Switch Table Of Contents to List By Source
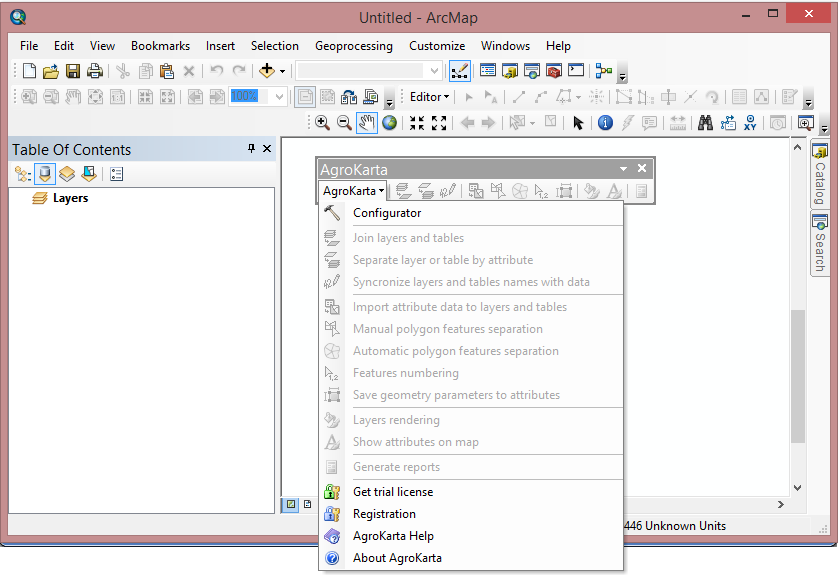Viewport: 838px width, 578px height. [45, 173]
